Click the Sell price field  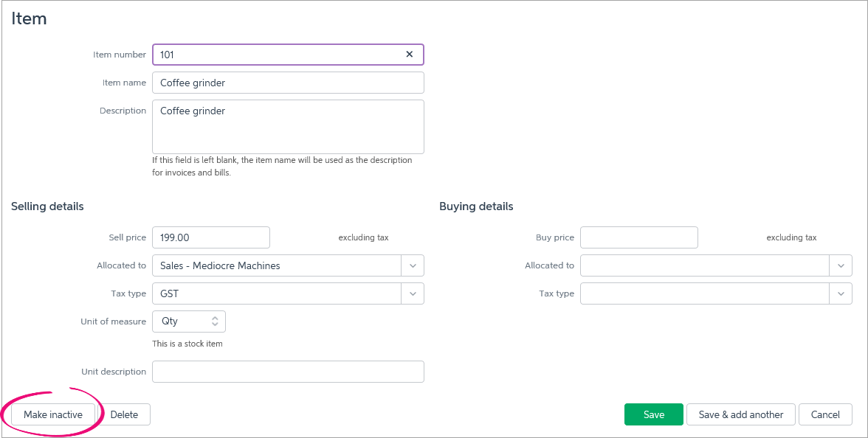click(x=210, y=237)
